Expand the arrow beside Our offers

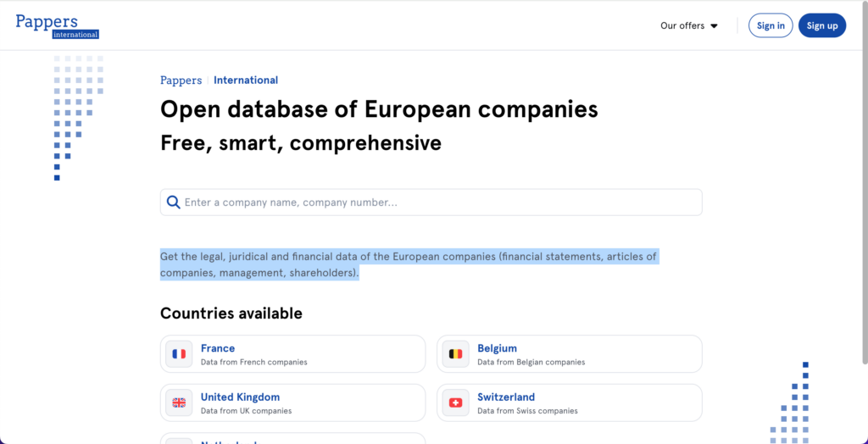pyautogui.click(x=714, y=26)
